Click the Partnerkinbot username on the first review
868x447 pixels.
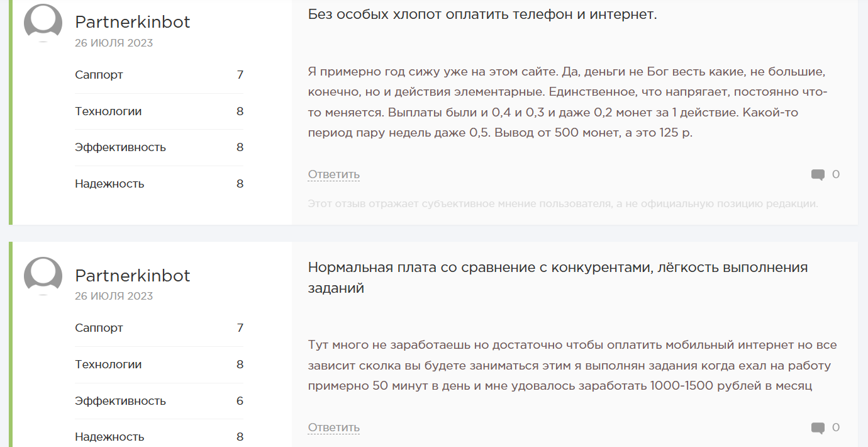coord(133,21)
